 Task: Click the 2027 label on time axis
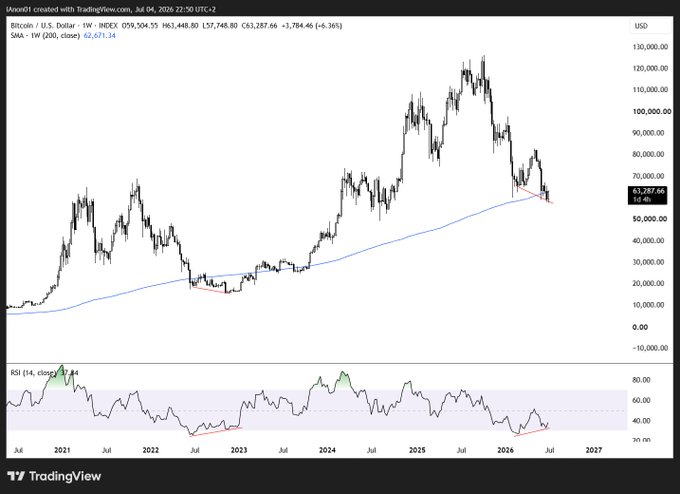pyautogui.click(x=594, y=450)
